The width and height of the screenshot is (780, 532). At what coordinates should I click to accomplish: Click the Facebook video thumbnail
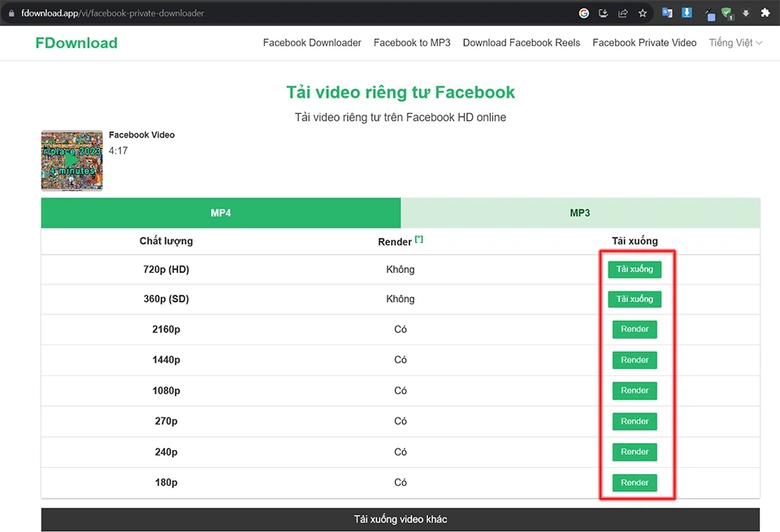71,160
